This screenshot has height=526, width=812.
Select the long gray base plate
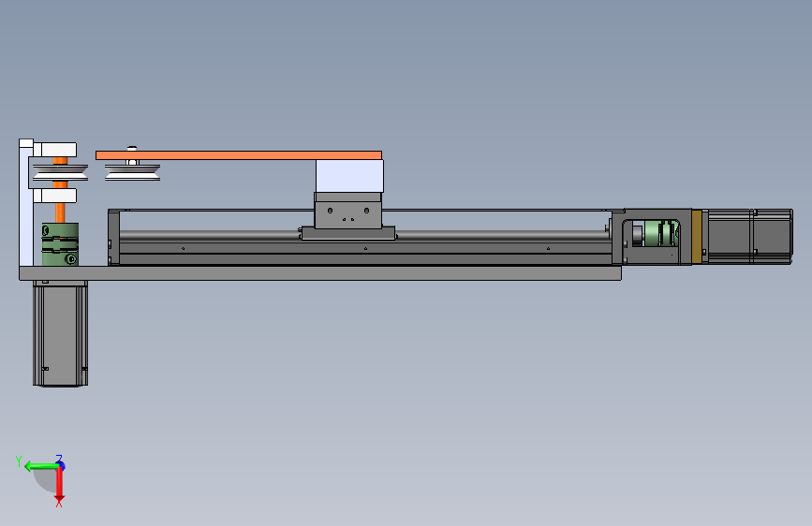click(x=320, y=273)
